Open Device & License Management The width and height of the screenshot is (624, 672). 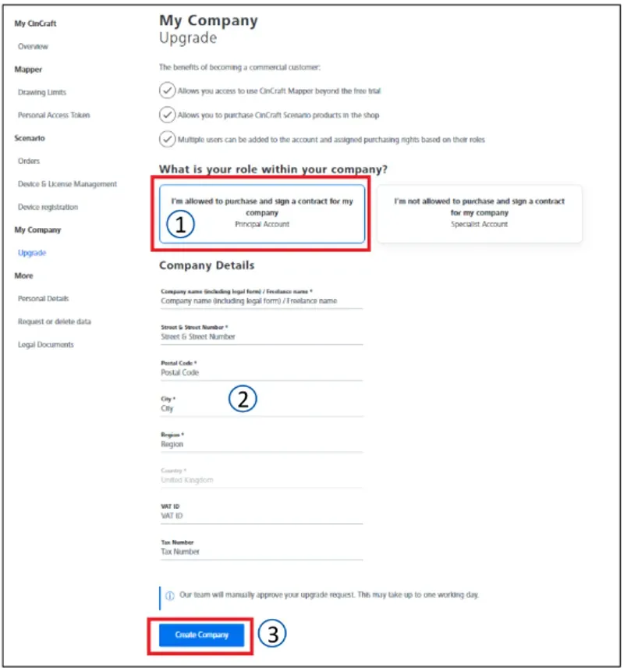tap(67, 184)
